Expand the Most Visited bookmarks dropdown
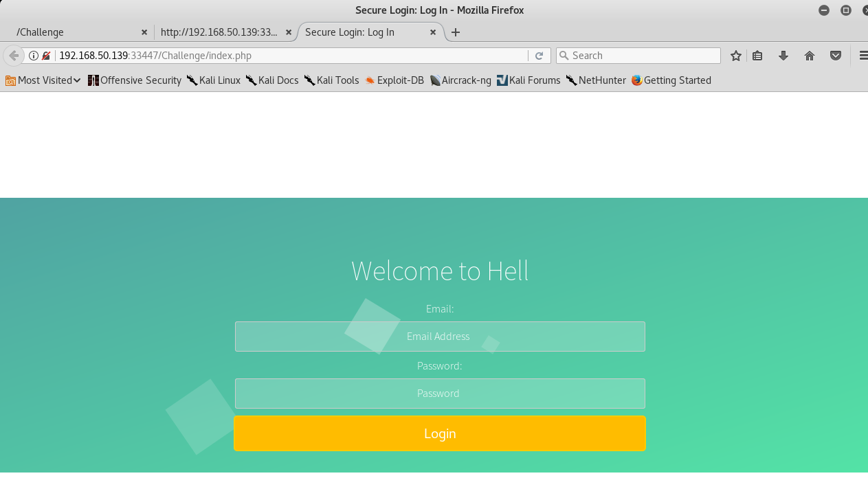Viewport: 868px width, 478px height. (x=43, y=80)
